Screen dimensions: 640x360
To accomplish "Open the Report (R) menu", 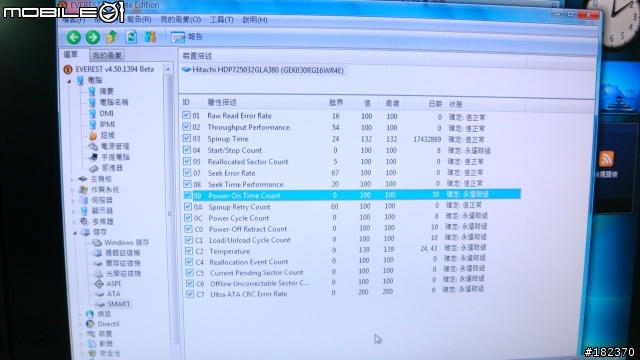I will click(x=139, y=19).
